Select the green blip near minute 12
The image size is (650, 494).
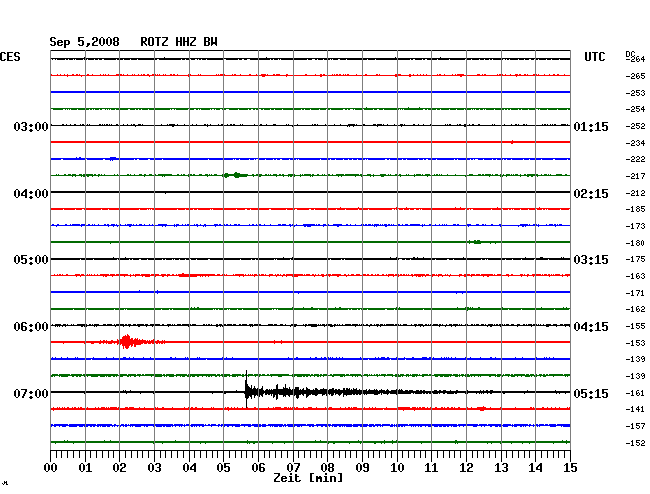477,242
